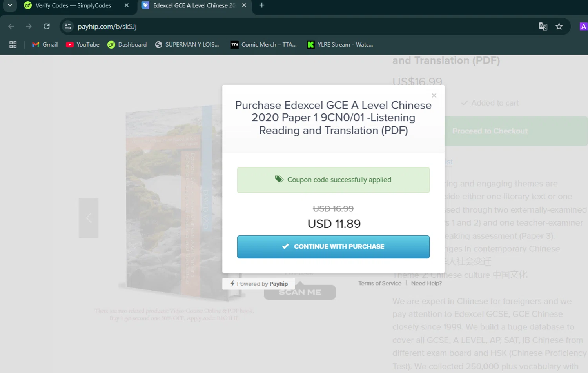This screenshot has height=373, width=588.
Task: Click the SCAN ME button under the book cover
Action: 300,292
